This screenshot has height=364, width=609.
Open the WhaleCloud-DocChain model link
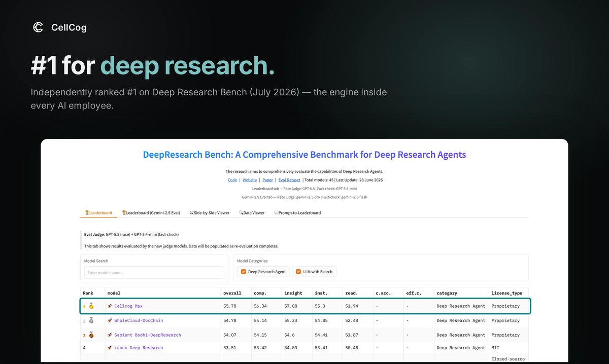tap(139, 320)
